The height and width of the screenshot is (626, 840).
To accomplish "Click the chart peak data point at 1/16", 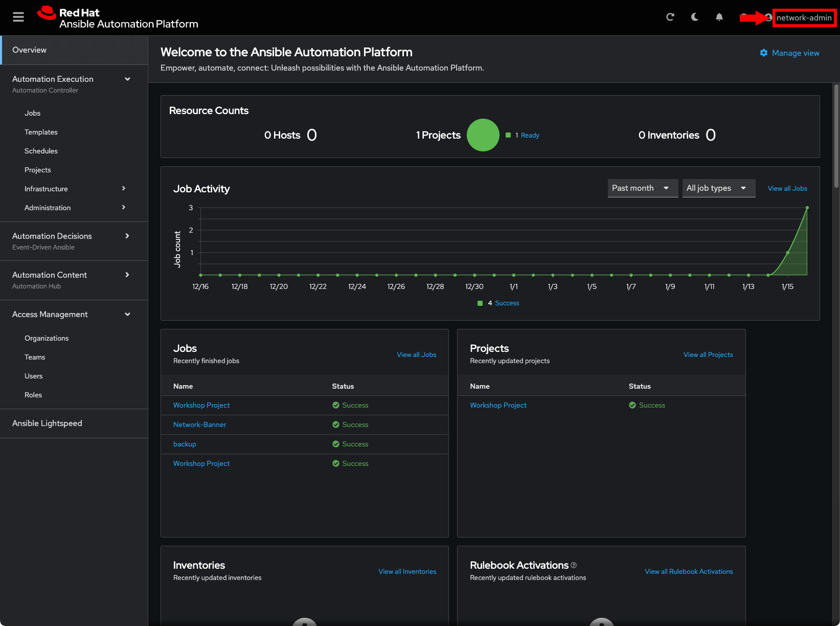I will [807, 208].
